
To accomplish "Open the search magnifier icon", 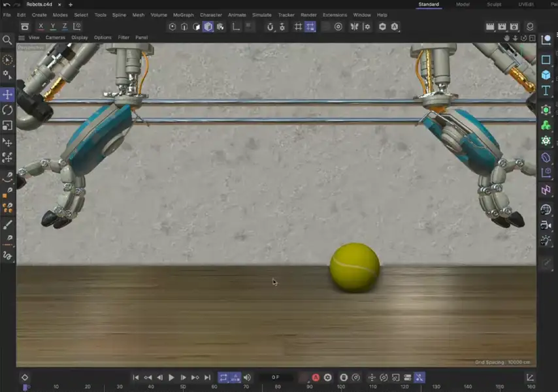I will pyautogui.click(x=7, y=40).
